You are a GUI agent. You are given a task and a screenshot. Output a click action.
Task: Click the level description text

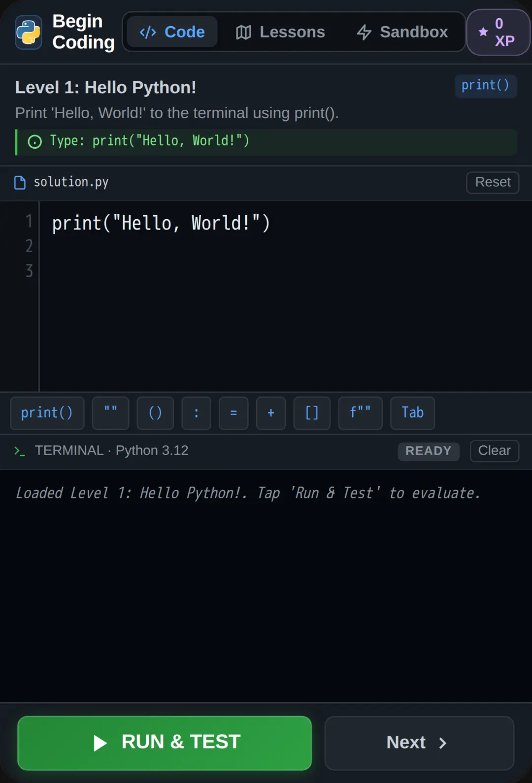177,113
